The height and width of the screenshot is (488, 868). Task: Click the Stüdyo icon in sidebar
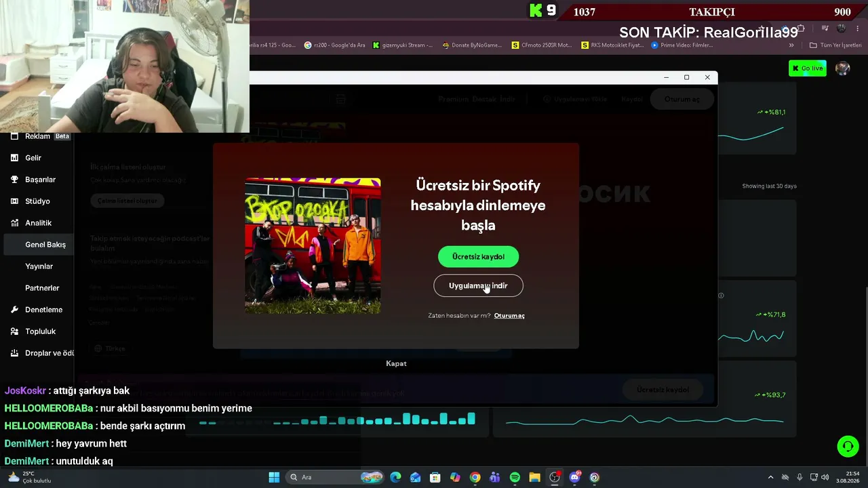(14, 201)
